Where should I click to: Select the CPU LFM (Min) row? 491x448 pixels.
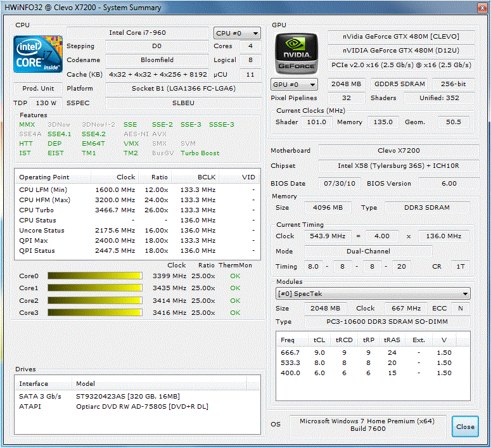coord(137,189)
